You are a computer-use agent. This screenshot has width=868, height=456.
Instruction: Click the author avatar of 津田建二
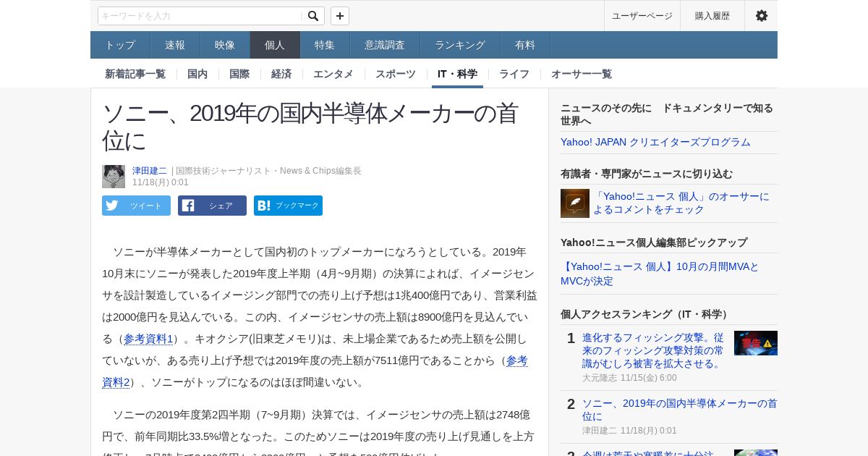click(114, 177)
